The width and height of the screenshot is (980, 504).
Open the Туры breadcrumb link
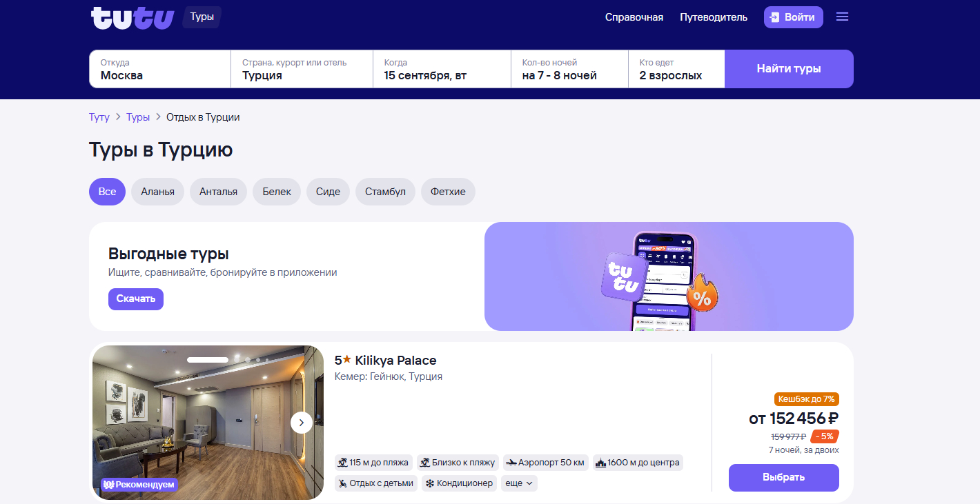pyautogui.click(x=138, y=117)
